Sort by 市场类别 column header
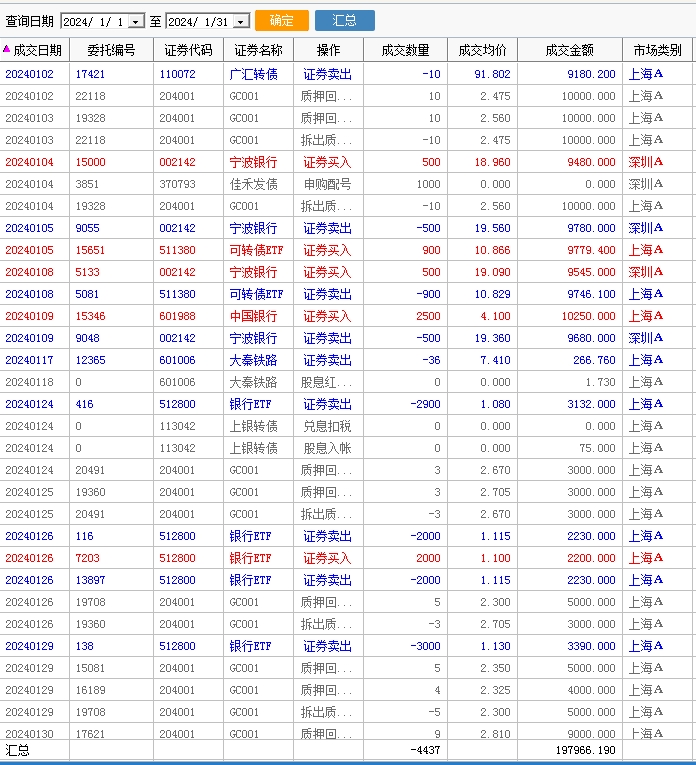Screen dimensions: 696x765 pyautogui.click(x=657, y=50)
